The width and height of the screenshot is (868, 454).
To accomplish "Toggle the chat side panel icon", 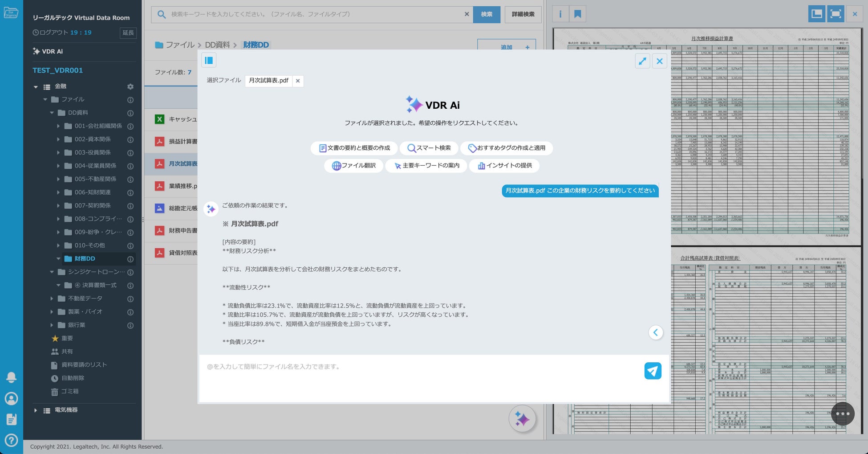I will point(209,60).
